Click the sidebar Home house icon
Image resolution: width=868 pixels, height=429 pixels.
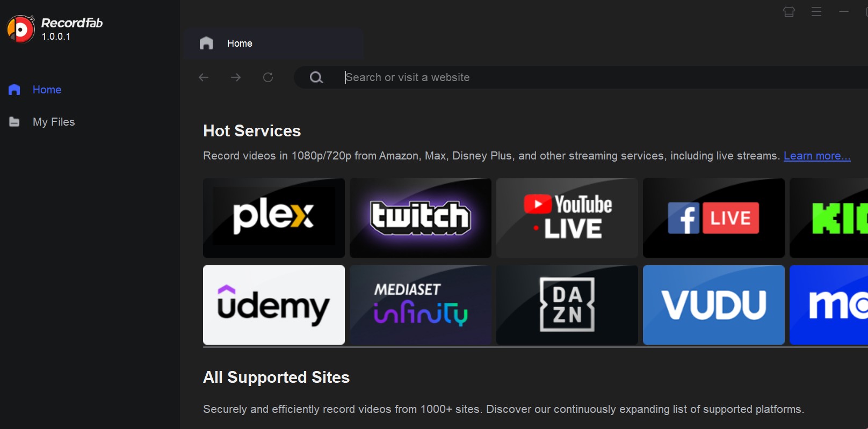click(15, 90)
